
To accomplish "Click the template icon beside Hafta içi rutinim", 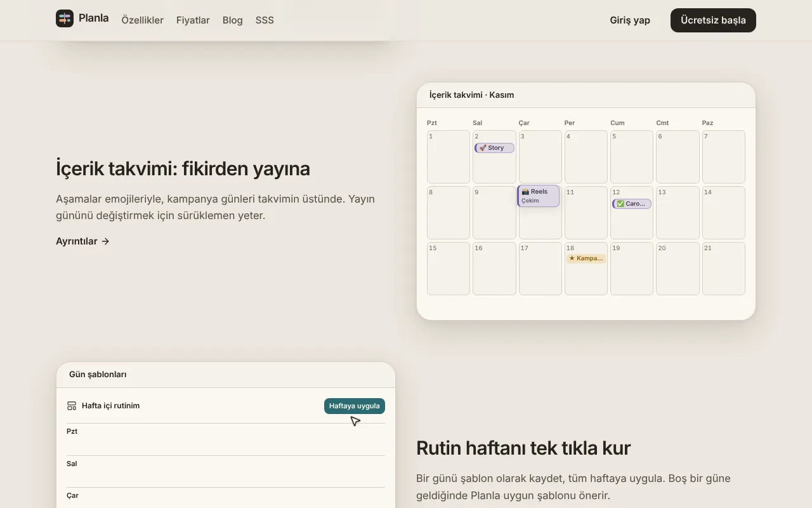I will click(x=72, y=406).
